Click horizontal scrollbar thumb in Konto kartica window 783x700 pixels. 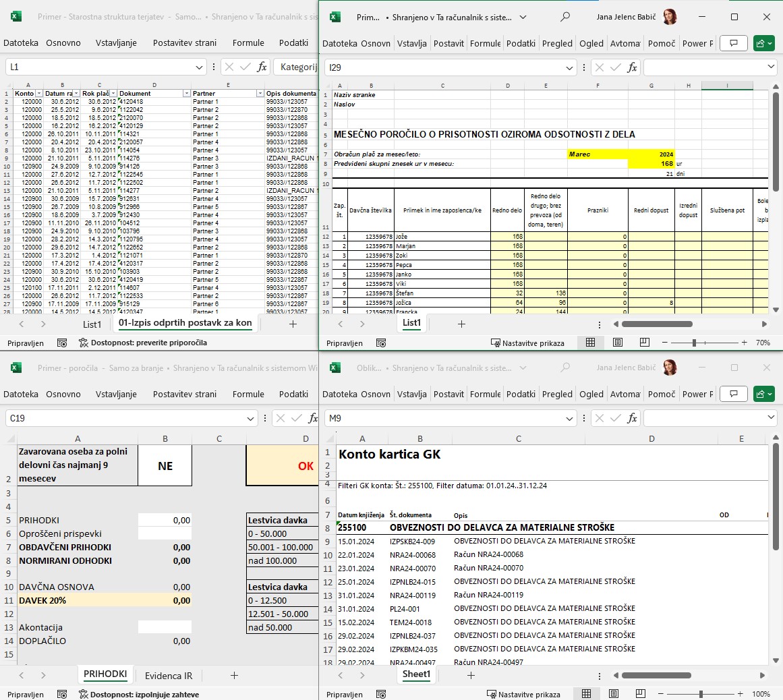click(656, 675)
